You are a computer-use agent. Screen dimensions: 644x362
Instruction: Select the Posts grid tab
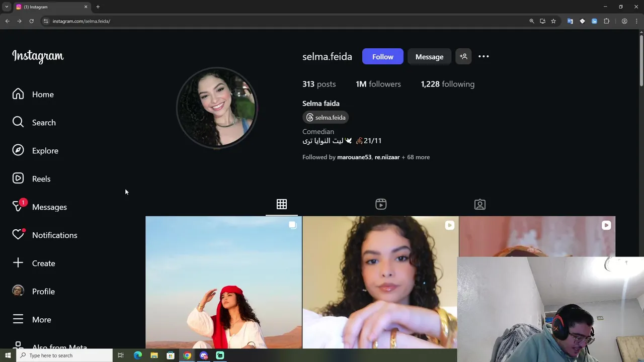coord(282,204)
